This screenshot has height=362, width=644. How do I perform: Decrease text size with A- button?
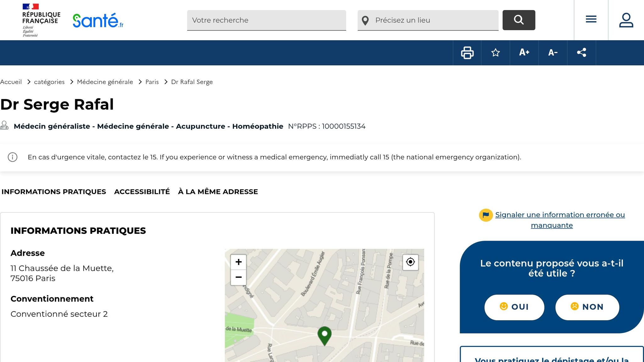553,52
